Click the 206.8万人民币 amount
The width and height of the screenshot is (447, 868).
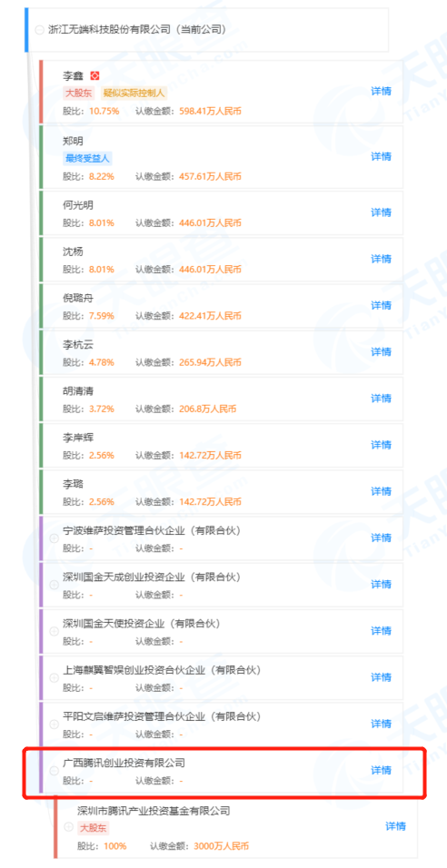(208, 409)
